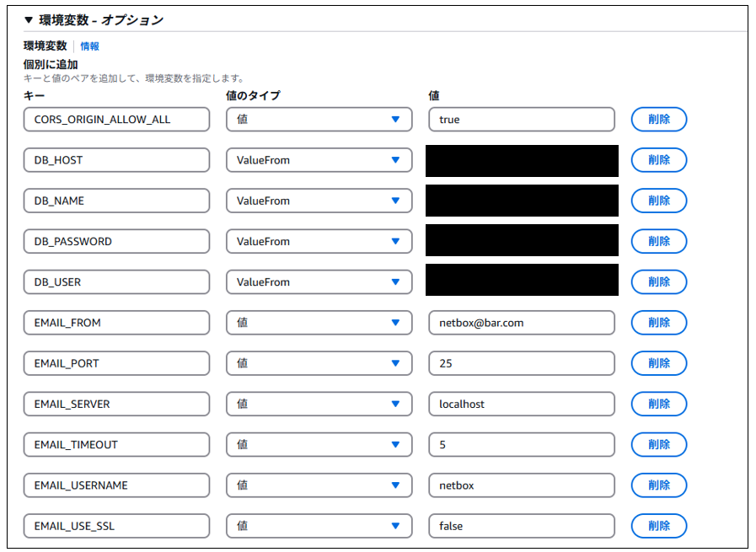Open value type dropdown for CORS_ORIGIN_ALLOW_ALL

click(x=319, y=120)
